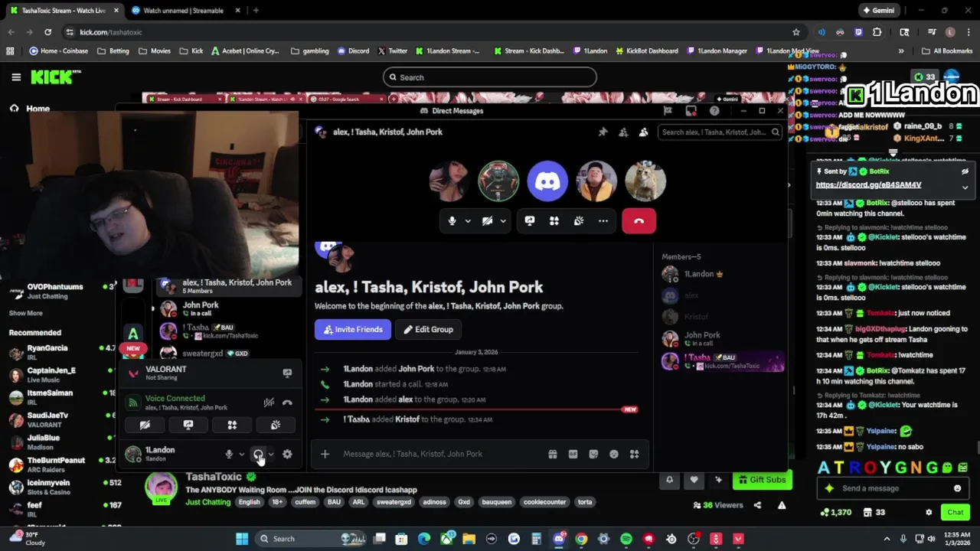Open activities button in voice panel
Image resolution: width=980 pixels, height=551 pixels.
232,425
